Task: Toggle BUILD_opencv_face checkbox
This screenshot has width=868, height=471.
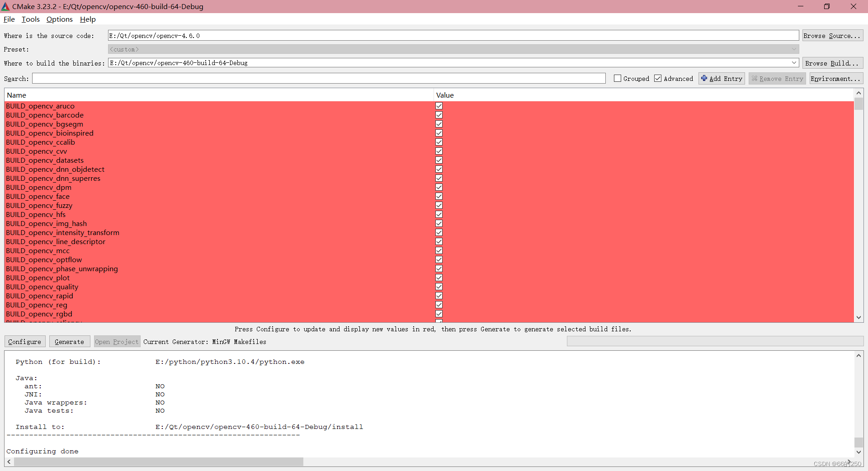Action: [439, 196]
